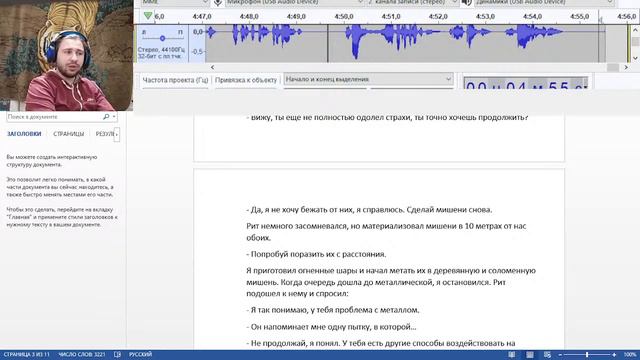This screenshot has width=640, height=360.
Task: Open the search options arrow in navigation pane
Action: pos(114,117)
